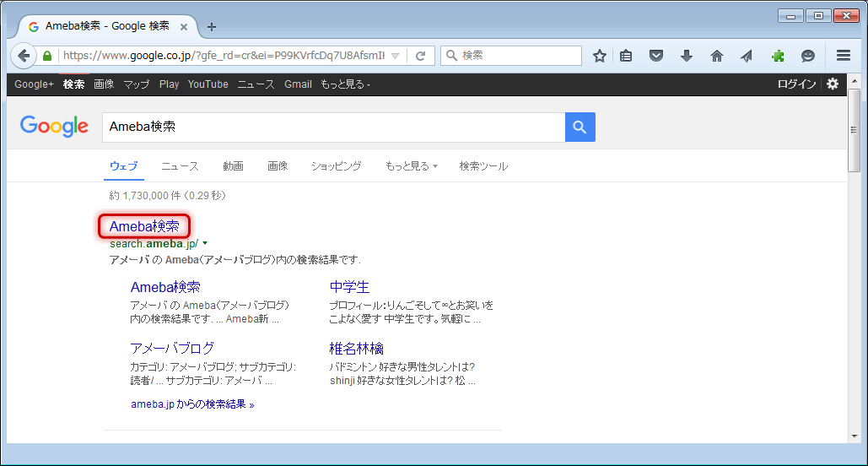Open the main Ameba検索 result title
868x466 pixels.
[144, 226]
